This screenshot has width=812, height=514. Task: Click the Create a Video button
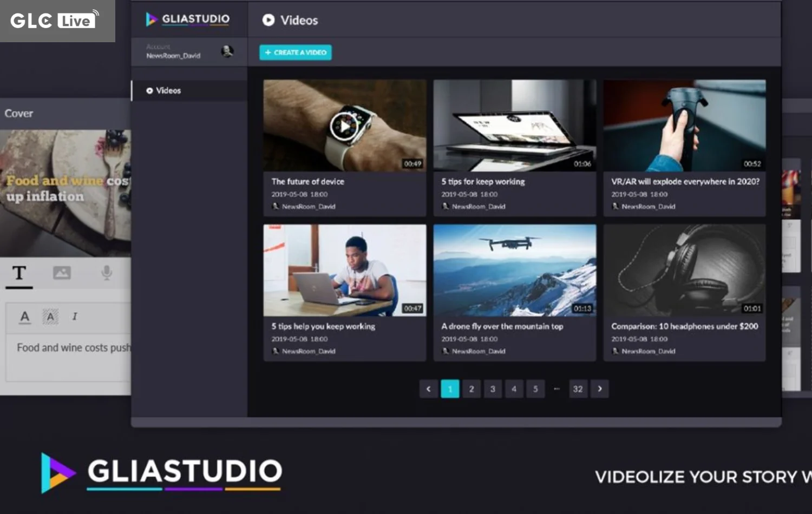[x=296, y=52]
